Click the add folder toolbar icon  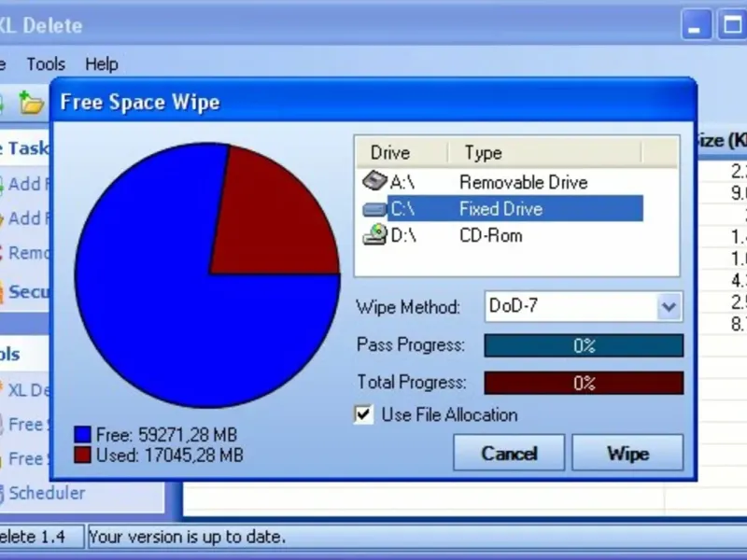[31, 103]
